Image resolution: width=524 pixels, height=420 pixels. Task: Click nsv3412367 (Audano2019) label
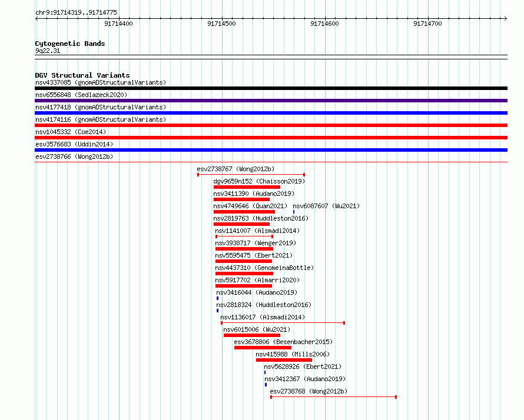(x=305, y=379)
